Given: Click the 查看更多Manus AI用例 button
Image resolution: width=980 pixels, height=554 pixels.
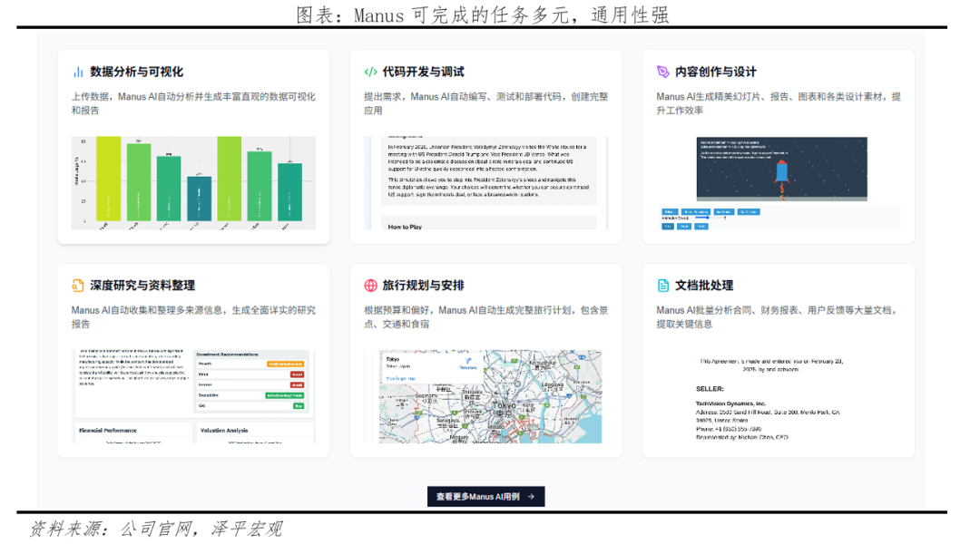Looking at the screenshot, I should coord(485,497).
